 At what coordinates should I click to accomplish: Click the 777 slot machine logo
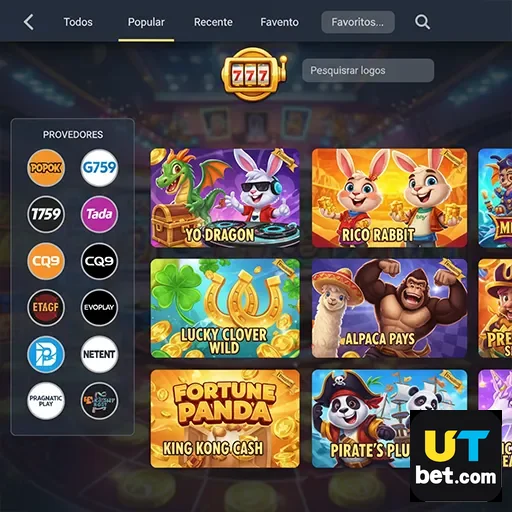pyautogui.click(x=254, y=74)
